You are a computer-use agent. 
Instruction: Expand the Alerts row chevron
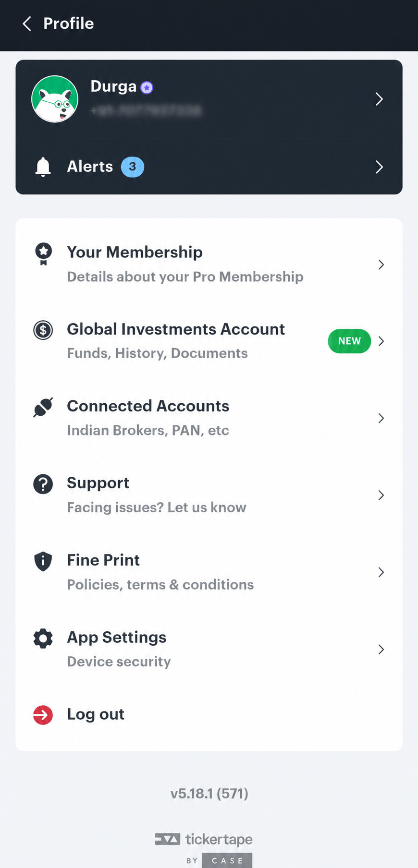(379, 167)
